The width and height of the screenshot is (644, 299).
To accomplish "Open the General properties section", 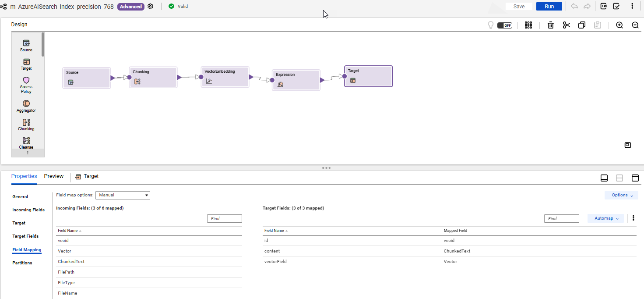I will click(x=20, y=197).
